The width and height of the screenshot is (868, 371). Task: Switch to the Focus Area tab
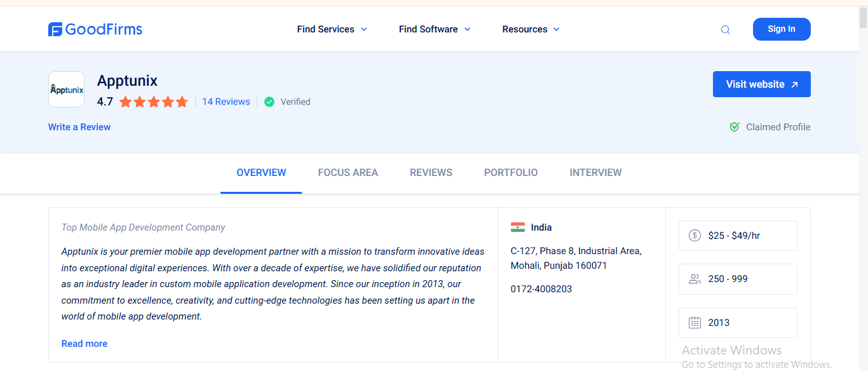[348, 173]
